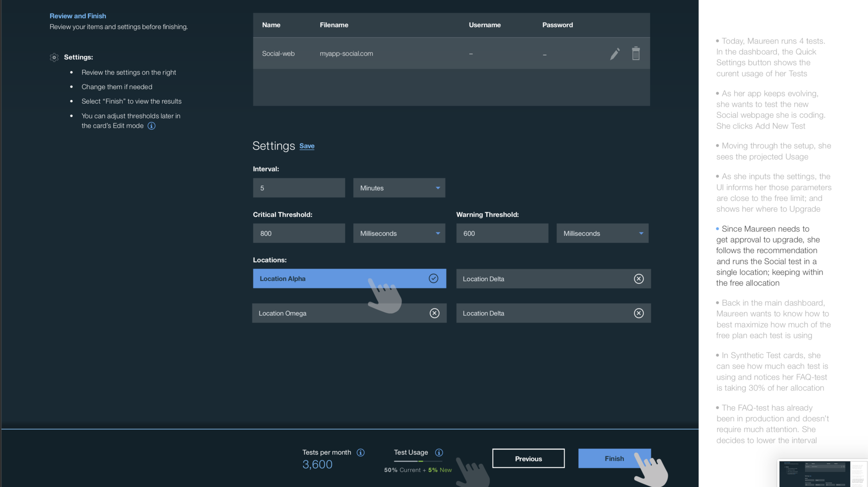The height and width of the screenshot is (487, 868).
Task: Click the Filename column header
Action: click(334, 25)
